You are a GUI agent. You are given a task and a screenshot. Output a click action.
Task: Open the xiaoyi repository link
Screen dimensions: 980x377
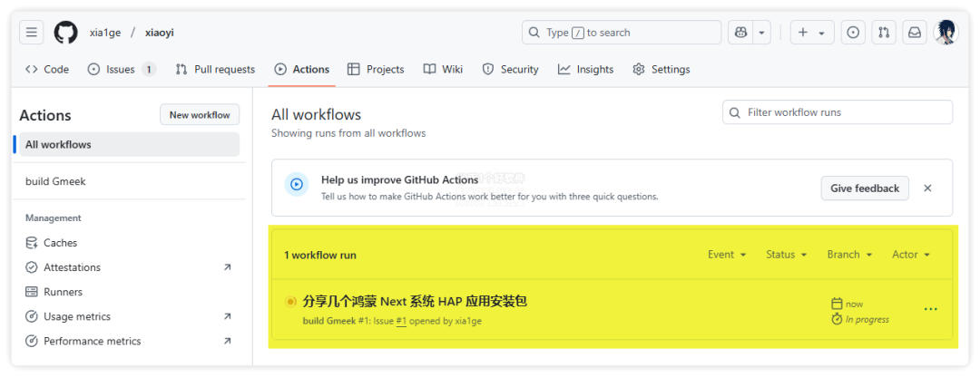click(x=160, y=33)
